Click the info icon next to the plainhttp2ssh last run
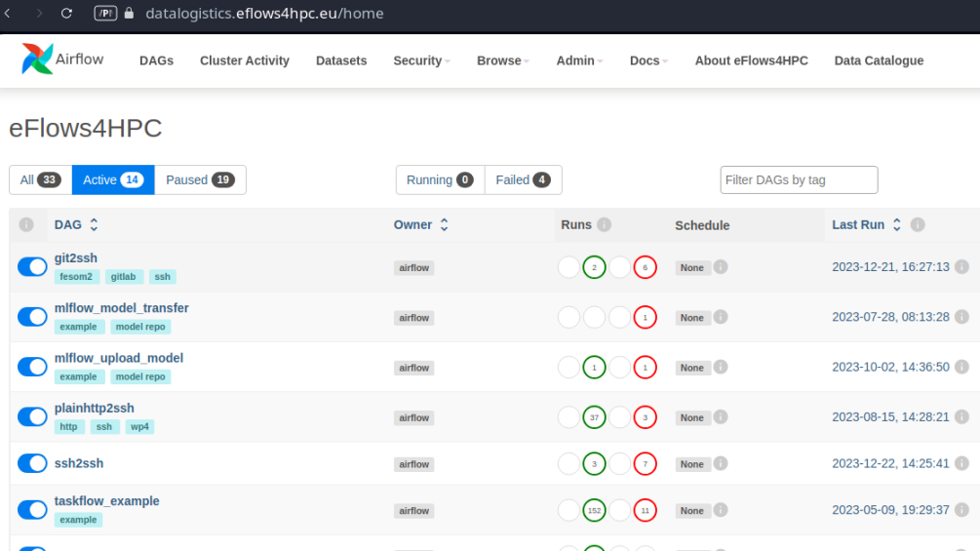 [x=961, y=416]
